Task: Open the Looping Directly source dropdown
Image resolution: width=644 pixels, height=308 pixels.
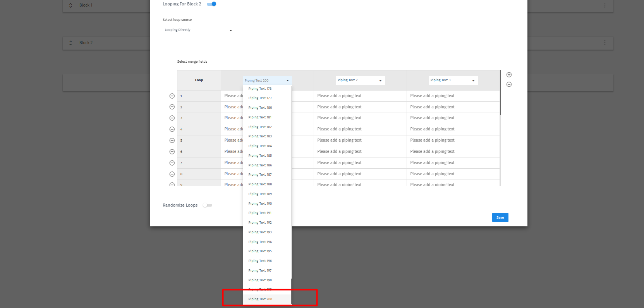Action: pyautogui.click(x=198, y=30)
